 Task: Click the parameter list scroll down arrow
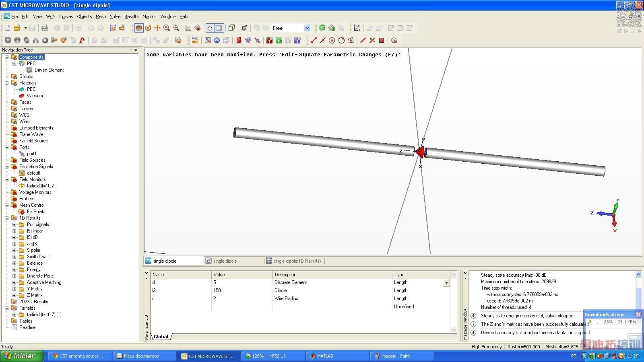[x=454, y=329]
